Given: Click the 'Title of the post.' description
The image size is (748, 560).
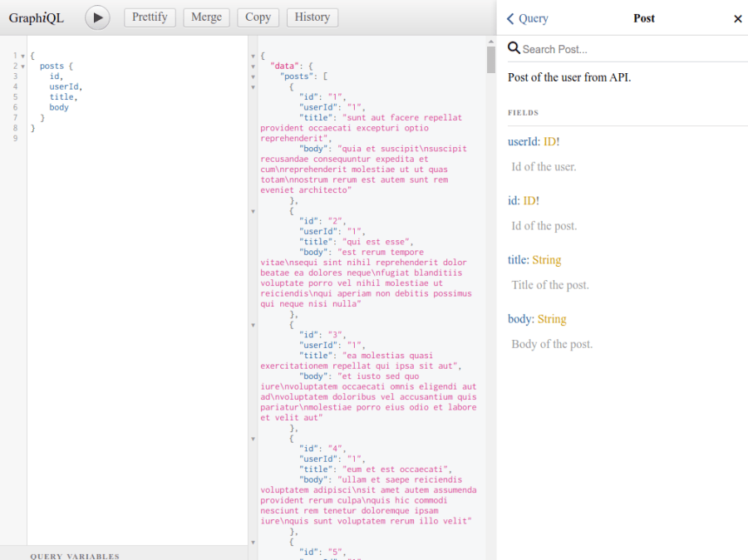Looking at the screenshot, I should [550, 285].
